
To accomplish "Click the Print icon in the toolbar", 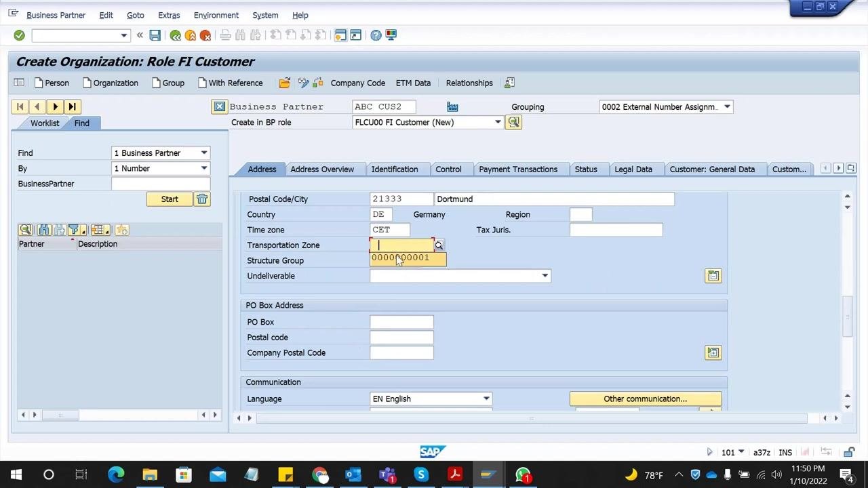I will coord(225,35).
